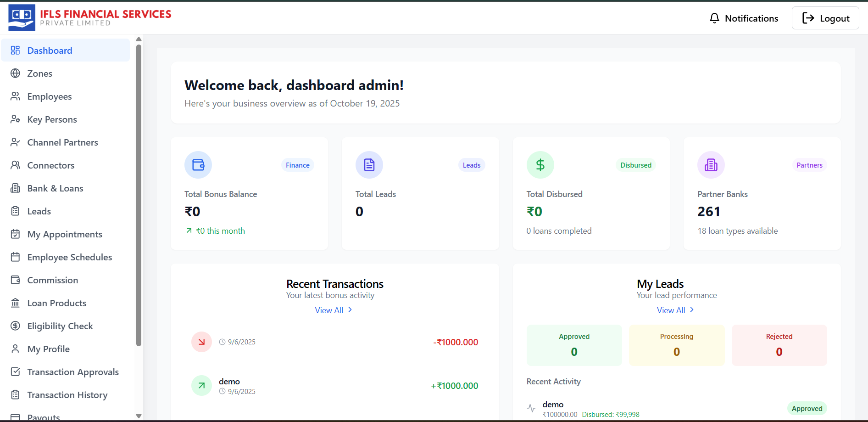Viewport: 868px width, 422px height.
Task: Select Bank & Loans from sidebar
Action: click(x=55, y=188)
